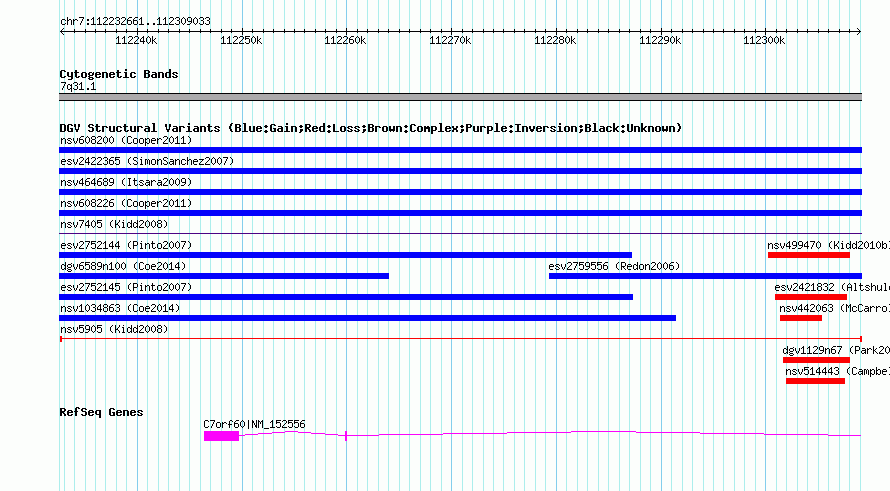Open the nsv7405 (Kidd2008) inversion label
Viewport: 890px width, 491px height.
(x=114, y=224)
